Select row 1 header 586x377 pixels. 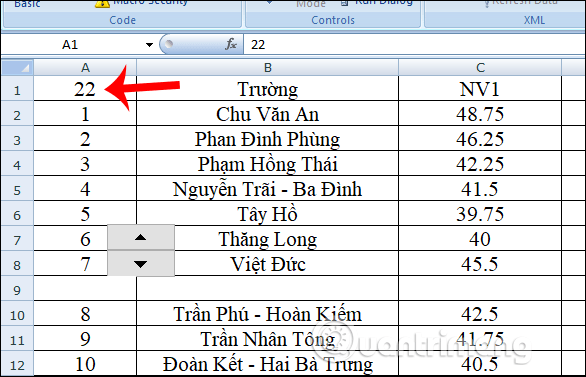point(18,89)
